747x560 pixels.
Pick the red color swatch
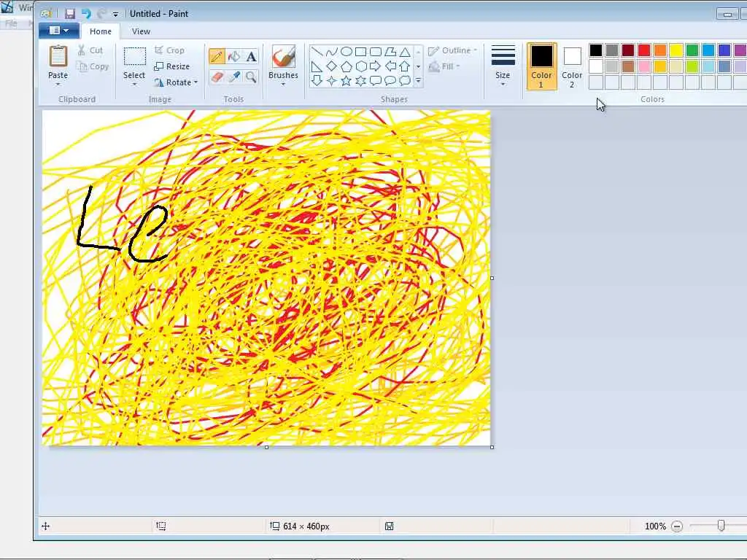click(x=644, y=50)
